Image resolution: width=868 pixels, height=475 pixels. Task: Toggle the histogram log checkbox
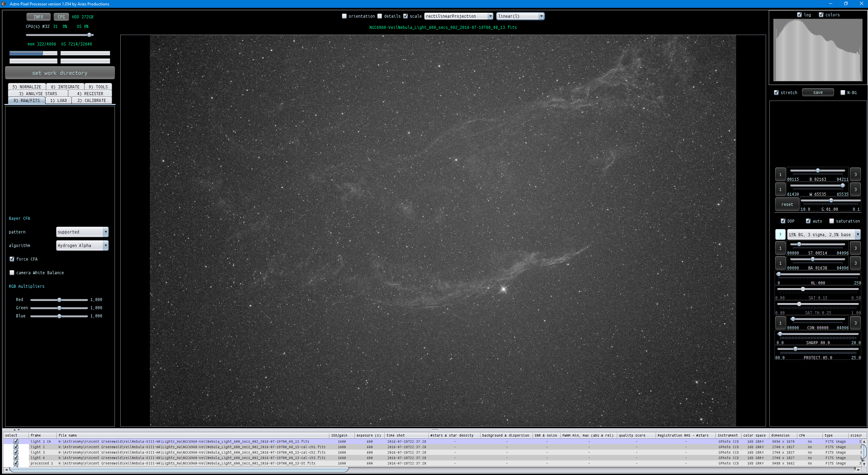coord(799,15)
